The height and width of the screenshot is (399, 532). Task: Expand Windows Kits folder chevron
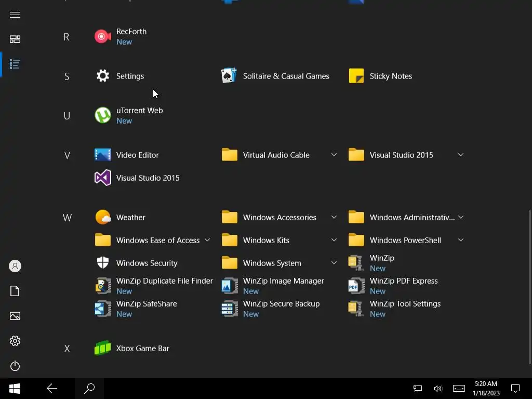pyautogui.click(x=334, y=240)
